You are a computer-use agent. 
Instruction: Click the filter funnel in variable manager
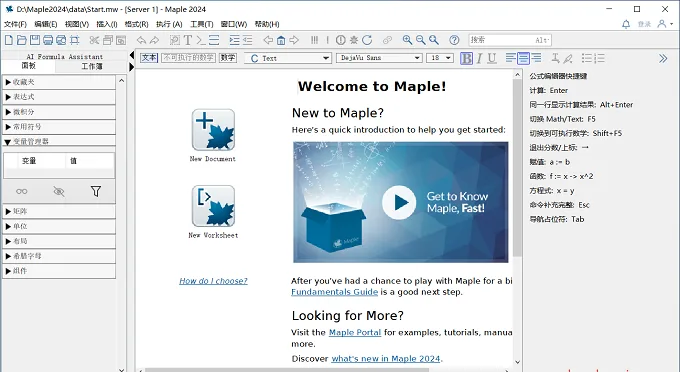[96, 191]
